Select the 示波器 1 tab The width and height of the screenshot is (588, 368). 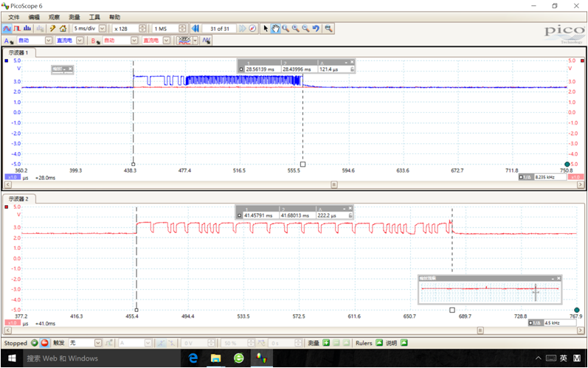click(x=18, y=52)
